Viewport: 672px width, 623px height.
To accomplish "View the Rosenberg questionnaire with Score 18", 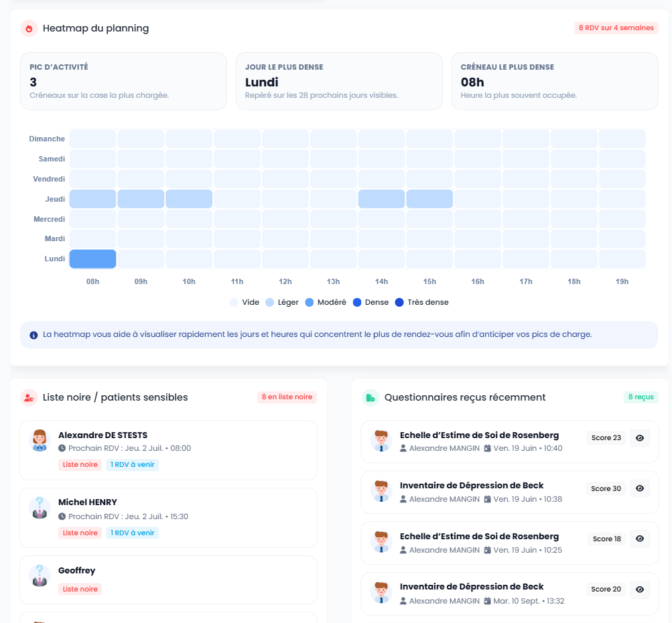I will (640, 539).
